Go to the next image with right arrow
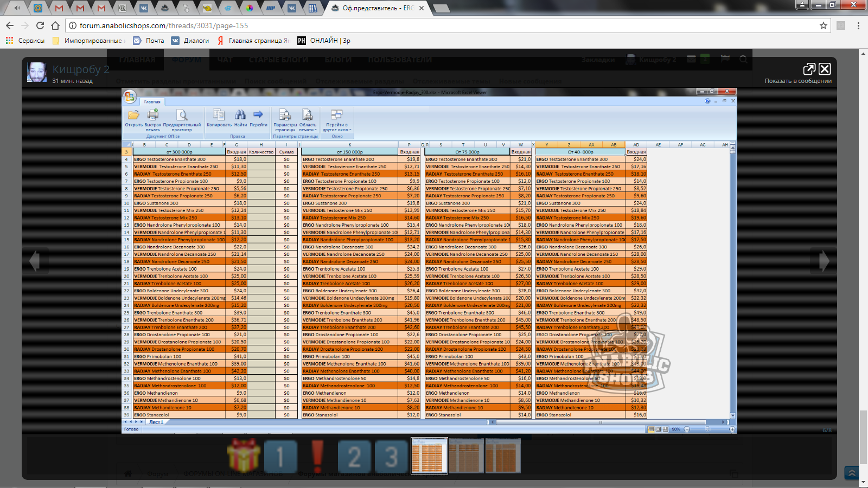 (824, 261)
